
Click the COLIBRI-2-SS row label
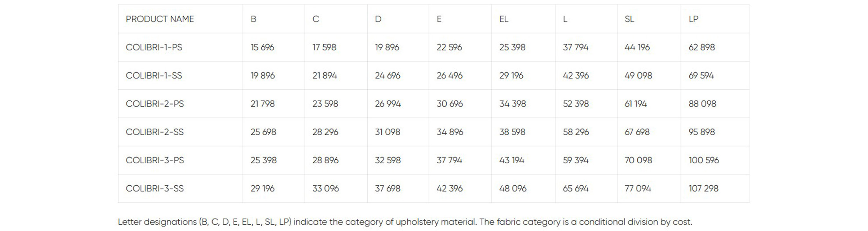pos(155,132)
